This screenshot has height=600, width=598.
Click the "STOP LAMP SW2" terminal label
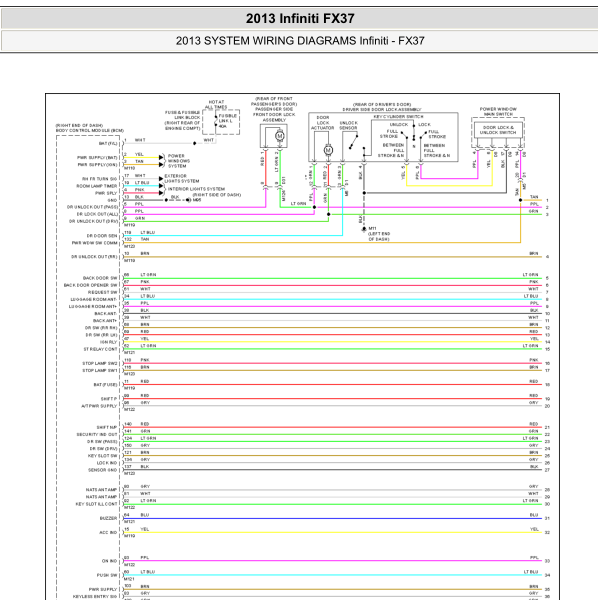tap(99, 363)
